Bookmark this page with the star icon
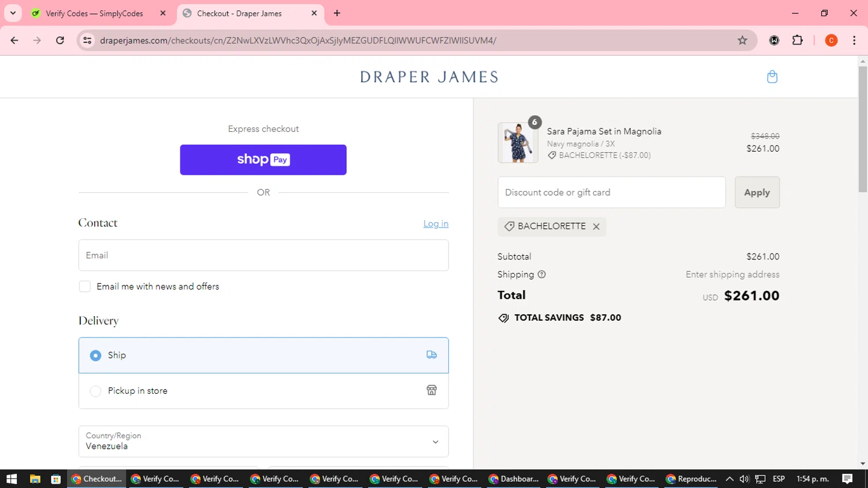Screen dimensions: 868x488 tap(742, 40)
